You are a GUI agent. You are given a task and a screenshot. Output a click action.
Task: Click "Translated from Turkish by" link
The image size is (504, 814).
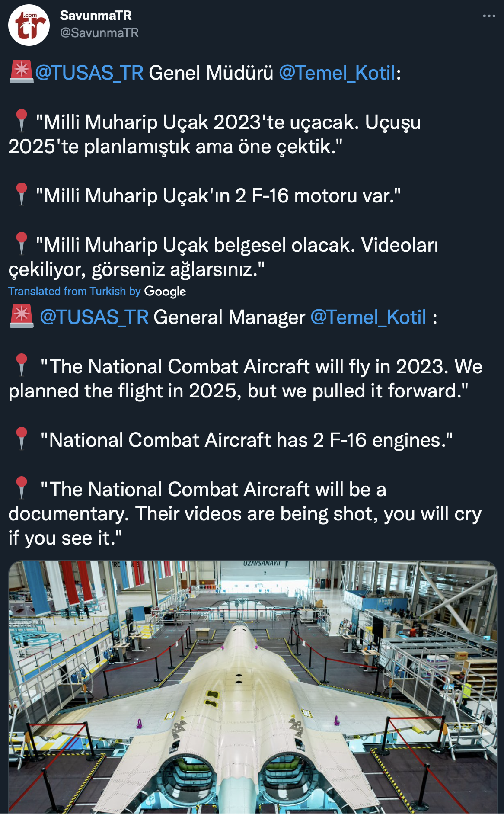(74, 291)
